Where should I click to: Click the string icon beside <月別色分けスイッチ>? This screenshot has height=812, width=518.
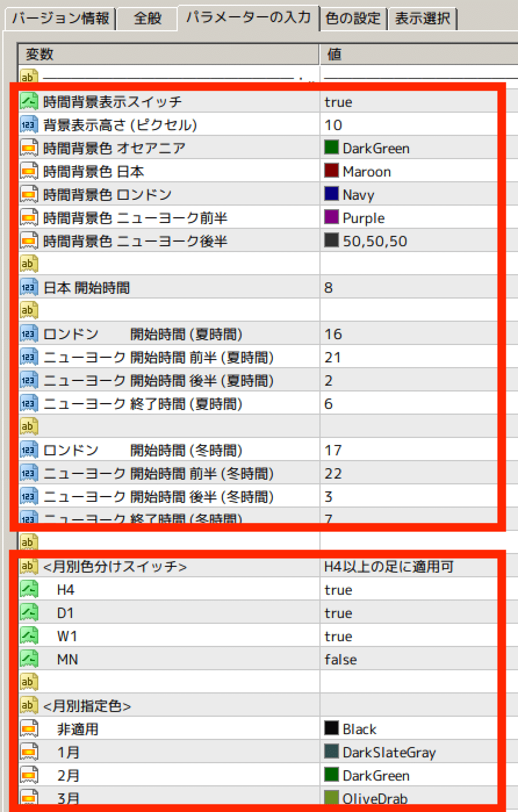pyautogui.click(x=29, y=566)
